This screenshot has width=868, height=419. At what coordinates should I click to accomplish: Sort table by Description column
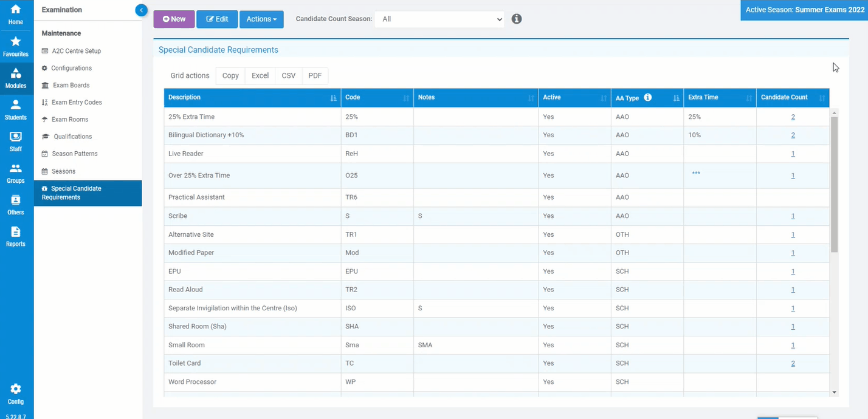coord(252,98)
